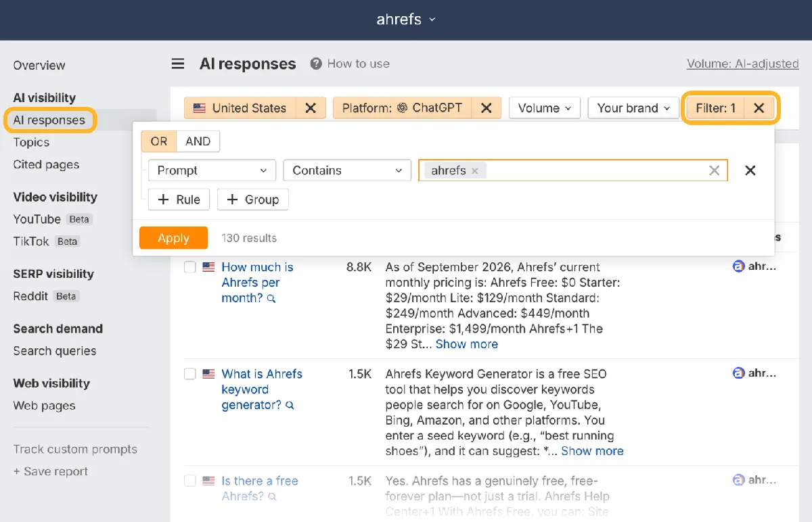Remove the Platform: ChatGPT filter with its X

[486, 108]
